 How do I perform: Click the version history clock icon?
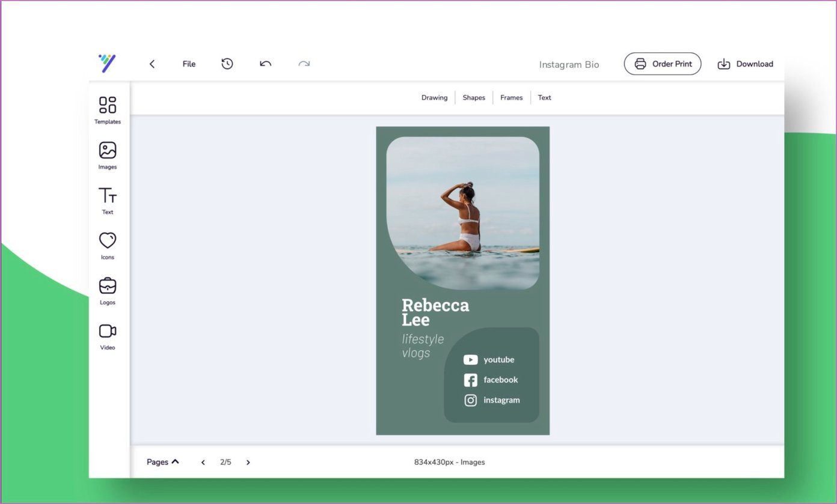coord(227,64)
